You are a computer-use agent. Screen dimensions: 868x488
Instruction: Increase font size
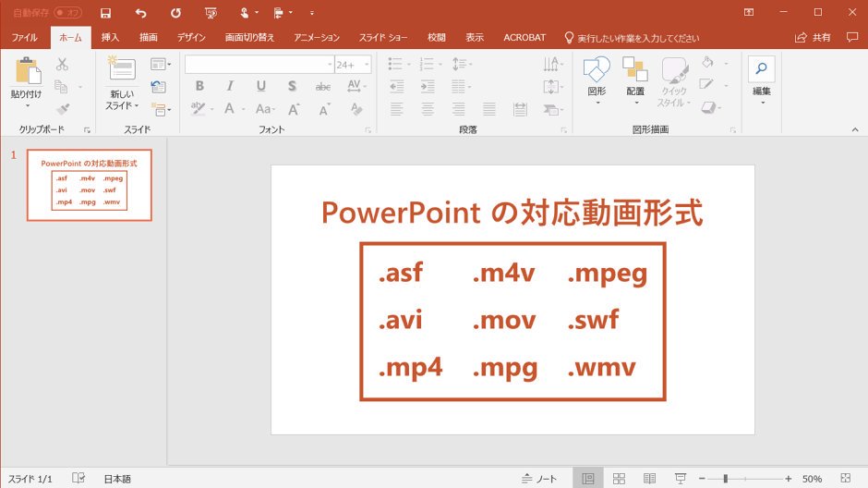point(294,109)
